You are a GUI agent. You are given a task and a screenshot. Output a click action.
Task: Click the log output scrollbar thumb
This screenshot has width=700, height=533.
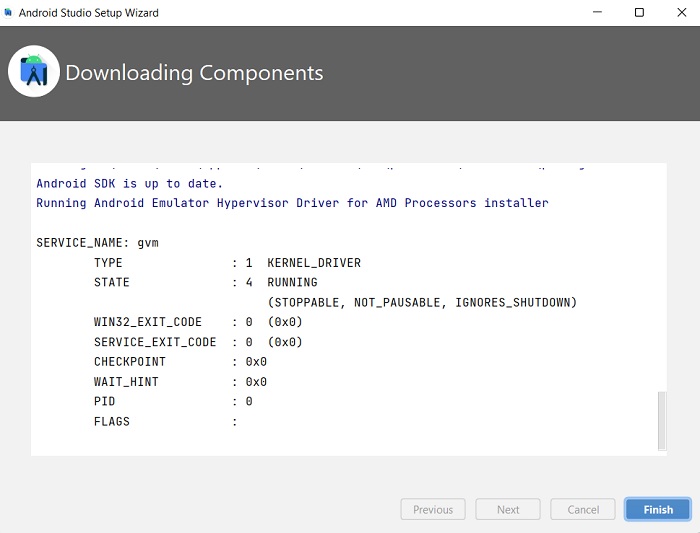point(662,421)
